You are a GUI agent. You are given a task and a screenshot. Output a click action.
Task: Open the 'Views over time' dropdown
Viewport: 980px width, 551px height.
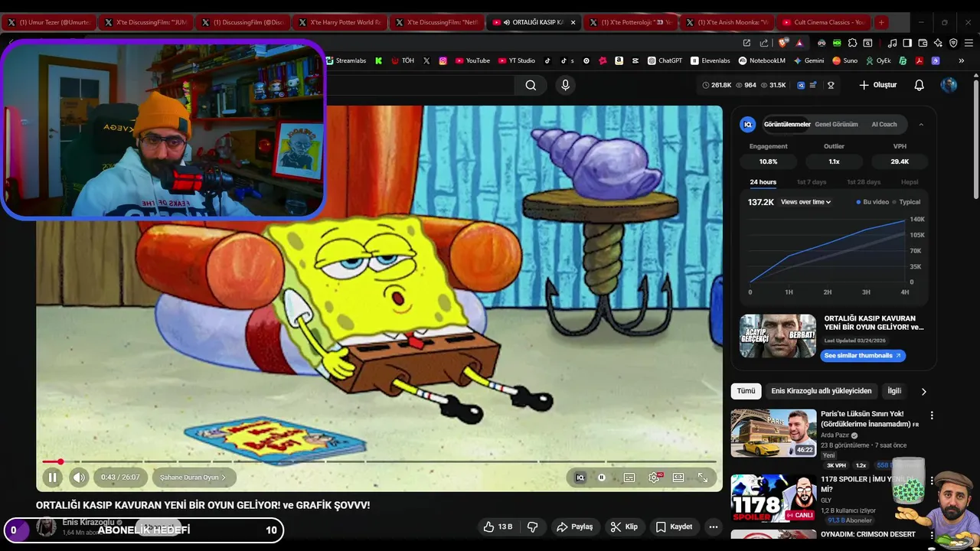click(805, 202)
